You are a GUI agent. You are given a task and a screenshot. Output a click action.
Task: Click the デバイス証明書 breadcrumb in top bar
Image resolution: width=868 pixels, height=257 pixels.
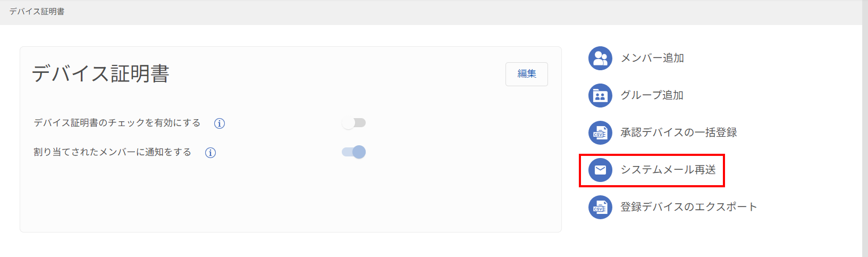[x=37, y=12]
